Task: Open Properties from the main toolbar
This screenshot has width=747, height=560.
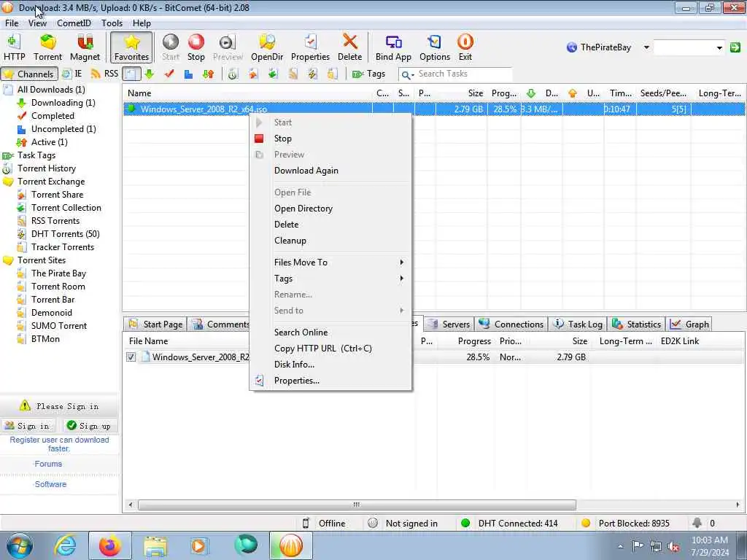Action: [310, 47]
